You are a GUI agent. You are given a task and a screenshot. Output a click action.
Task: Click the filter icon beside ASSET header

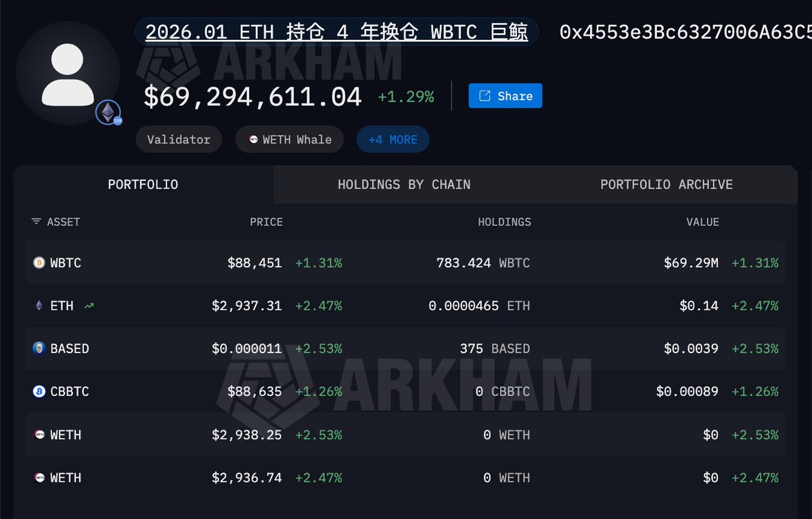tap(36, 222)
